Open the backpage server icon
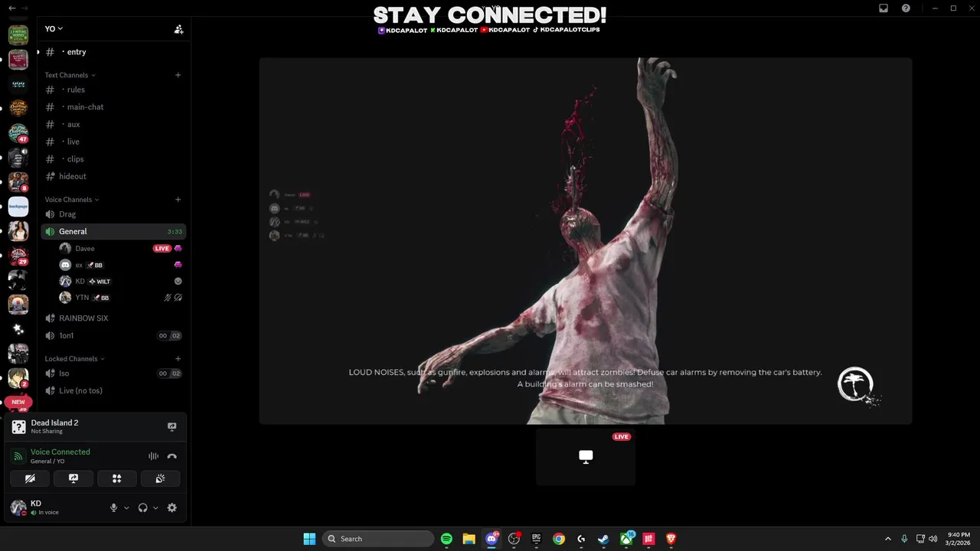The width and height of the screenshot is (980, 551). click(18, 206)
